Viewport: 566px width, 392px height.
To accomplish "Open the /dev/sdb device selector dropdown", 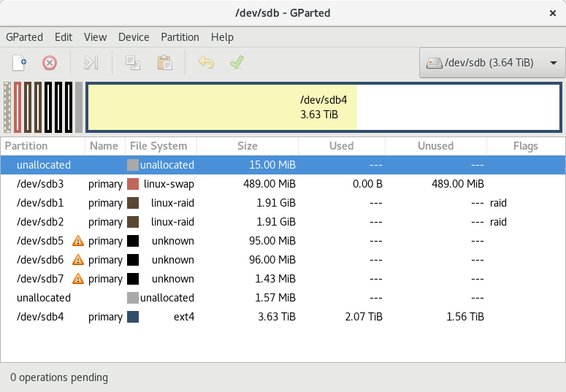I will click(x=492, y=63).
